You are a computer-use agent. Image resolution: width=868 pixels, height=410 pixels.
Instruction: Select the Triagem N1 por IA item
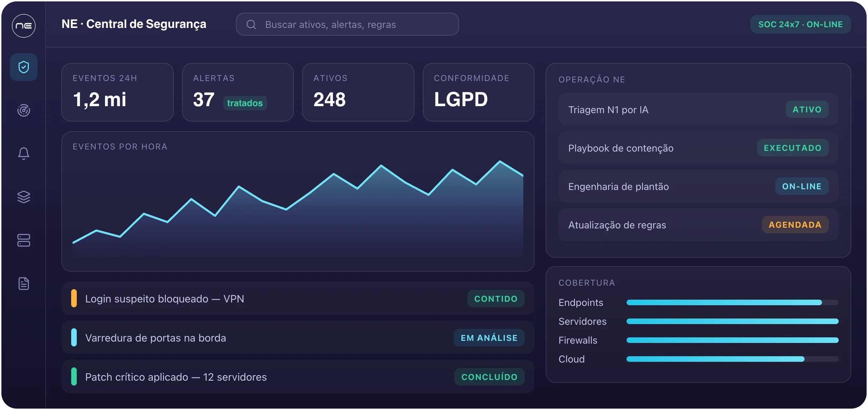click(698, 110)
